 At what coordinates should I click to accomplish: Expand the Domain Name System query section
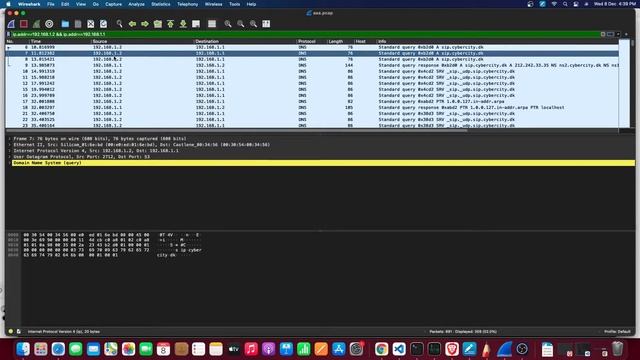(9, 163)
